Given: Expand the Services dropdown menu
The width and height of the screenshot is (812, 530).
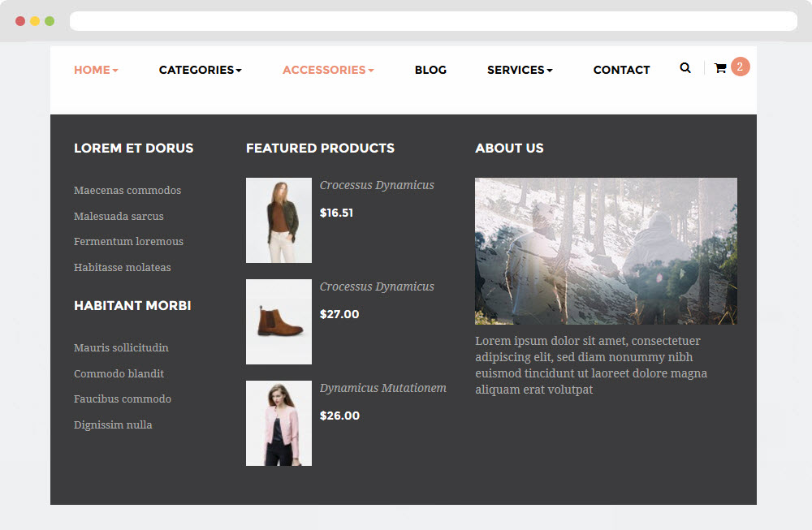Looking at the screenshot, I should point(520,70).
